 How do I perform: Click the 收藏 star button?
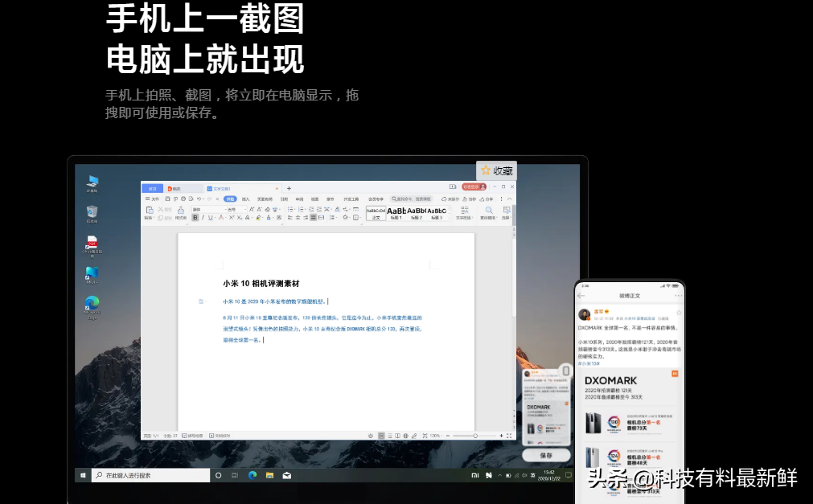coord(496,170)
